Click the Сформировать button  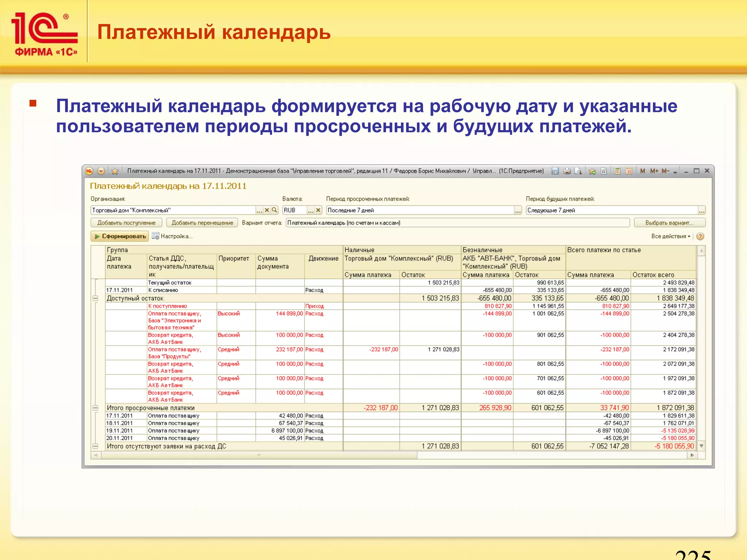pos(120,236)
